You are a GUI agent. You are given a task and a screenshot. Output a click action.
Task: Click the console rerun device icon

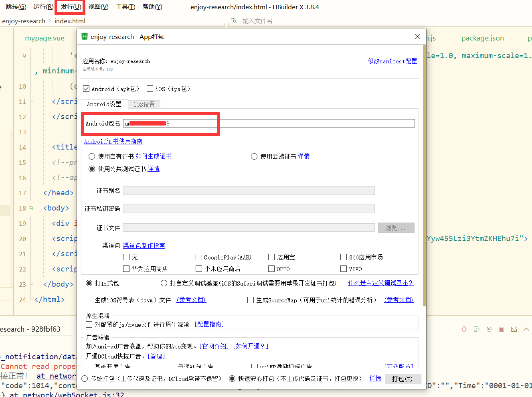[476, 329]
